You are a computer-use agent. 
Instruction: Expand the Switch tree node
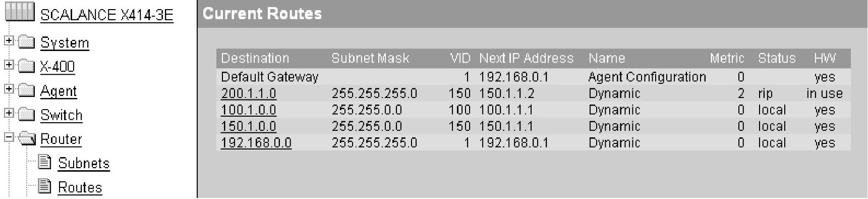tap(9, 113)
